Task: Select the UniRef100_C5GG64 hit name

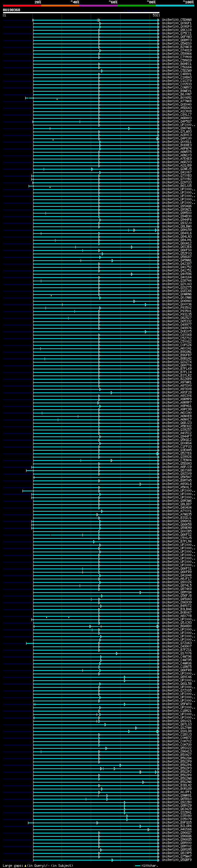Action: pos(177,67)
